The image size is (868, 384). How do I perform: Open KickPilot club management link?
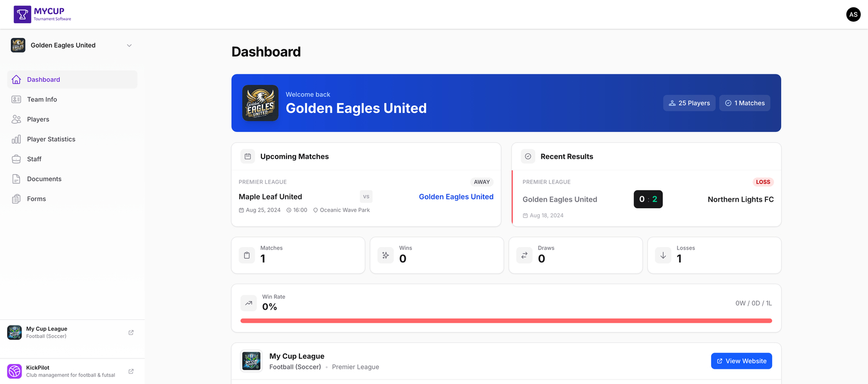tap(72, 372)
